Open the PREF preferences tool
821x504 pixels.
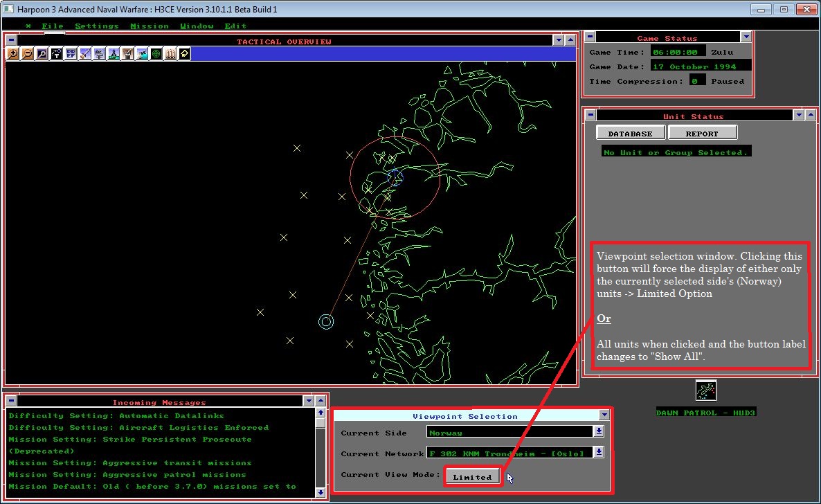coord(70,53)
